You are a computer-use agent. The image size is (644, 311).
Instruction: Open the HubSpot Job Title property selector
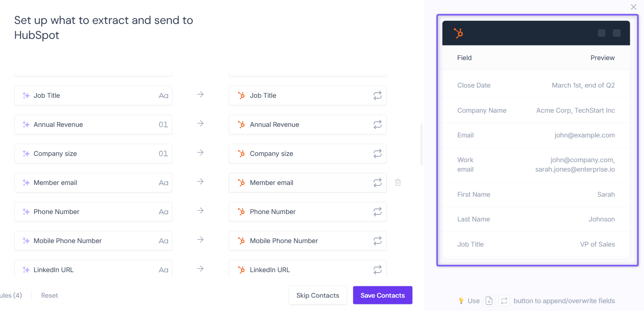coord(308,95)
